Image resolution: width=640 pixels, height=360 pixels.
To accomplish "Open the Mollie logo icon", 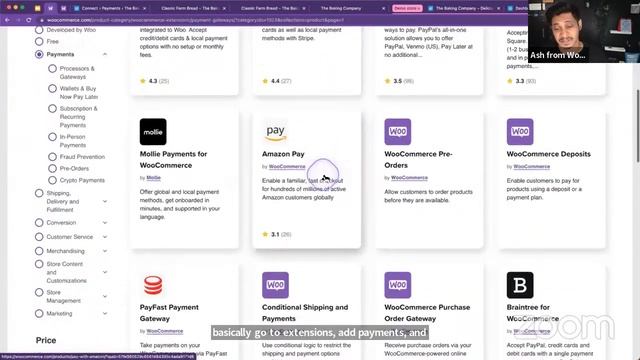I will [153, 132].
